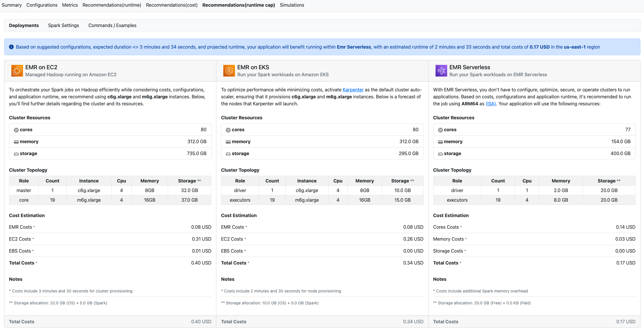This screenshot has width=644, height=330.
Task: Click the EMR on EC2 service icon
Action: point(17,71)
